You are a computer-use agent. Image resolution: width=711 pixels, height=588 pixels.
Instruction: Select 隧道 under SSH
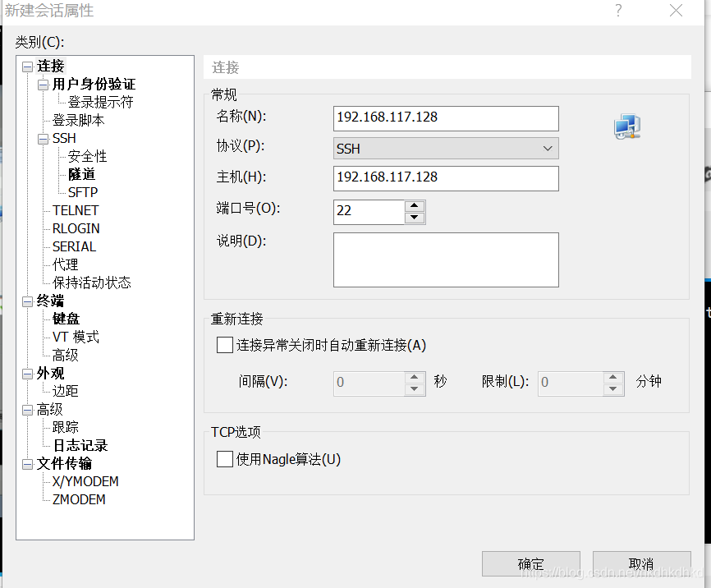coord(81,175)
